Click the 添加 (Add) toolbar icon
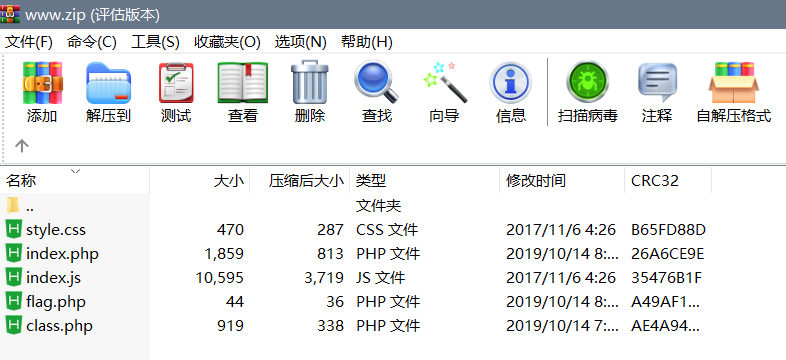The width and height of the screenshot is (786, 360). (x=42, y=83)
